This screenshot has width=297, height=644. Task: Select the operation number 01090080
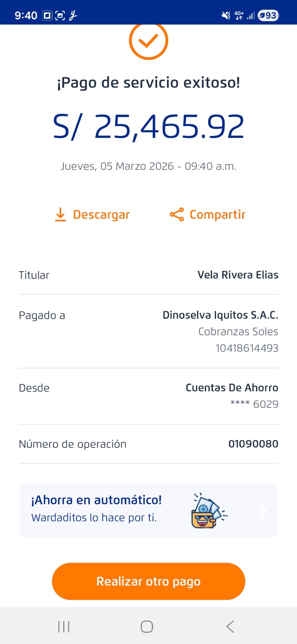(x=253, y=444)
